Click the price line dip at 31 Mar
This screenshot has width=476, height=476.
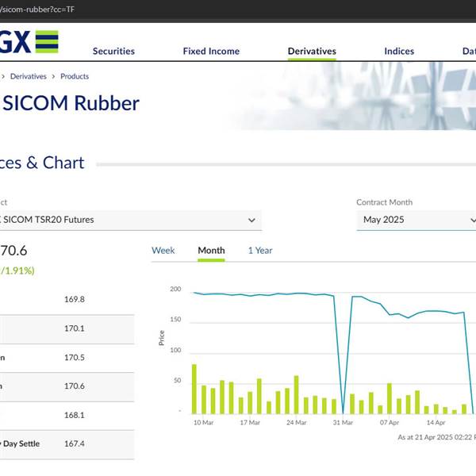tap(343, 411)
